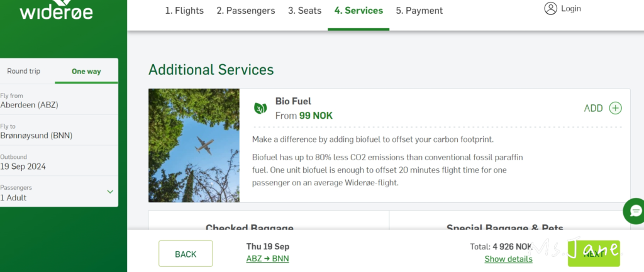Click the Bio Fuel airplane thumbnail
Viewport: 644px width, 272px height.
[x=194, y=146]
